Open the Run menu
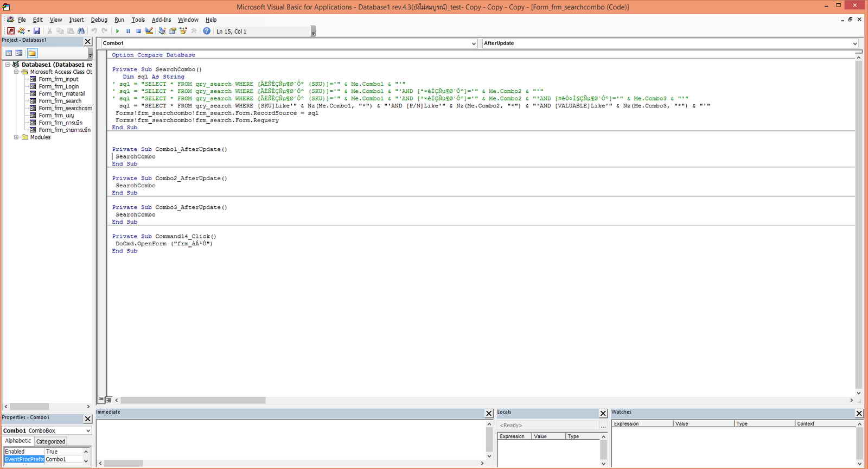The width and height of the screenshot is (868, 469). coord(119,20)
